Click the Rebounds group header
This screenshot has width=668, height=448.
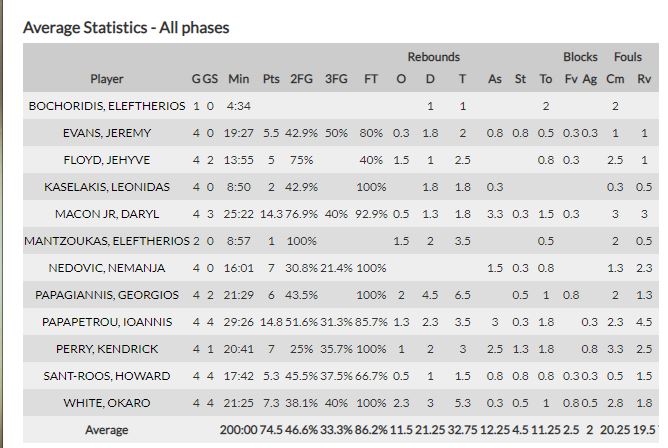[x=433, y=57]
